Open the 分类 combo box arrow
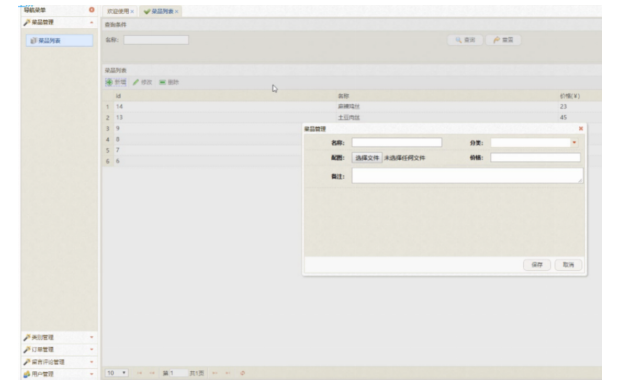 574,143
